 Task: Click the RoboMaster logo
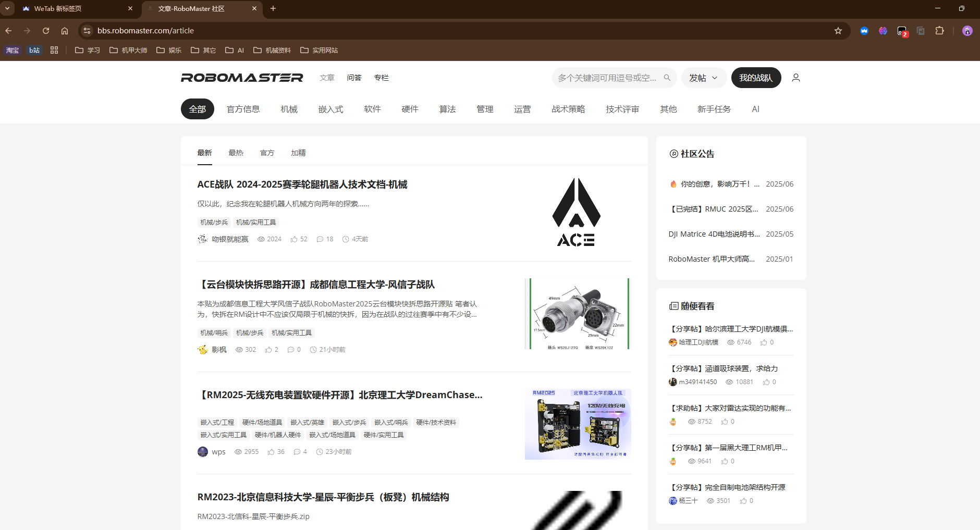click(242, 78)
